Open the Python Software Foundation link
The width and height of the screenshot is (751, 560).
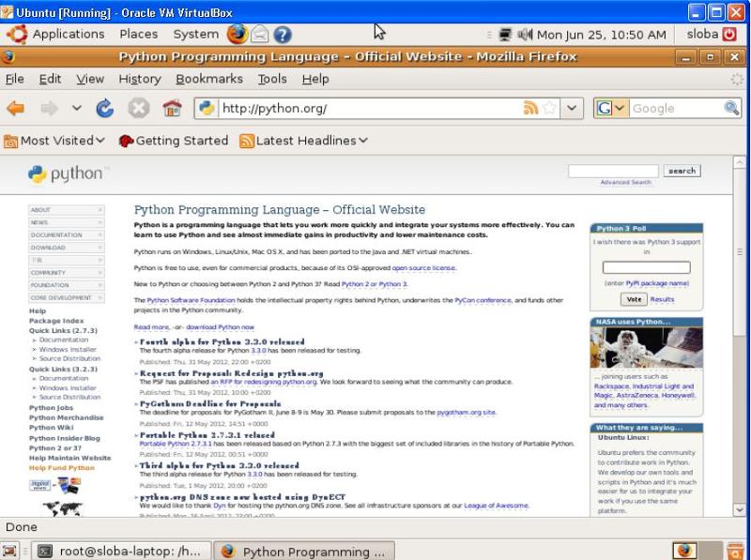coord(191,300)
